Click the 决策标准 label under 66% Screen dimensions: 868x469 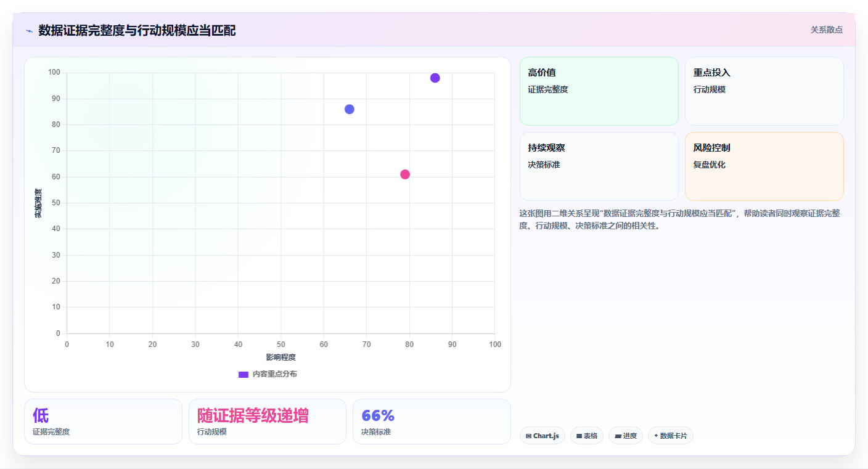[x=376, y=432]
